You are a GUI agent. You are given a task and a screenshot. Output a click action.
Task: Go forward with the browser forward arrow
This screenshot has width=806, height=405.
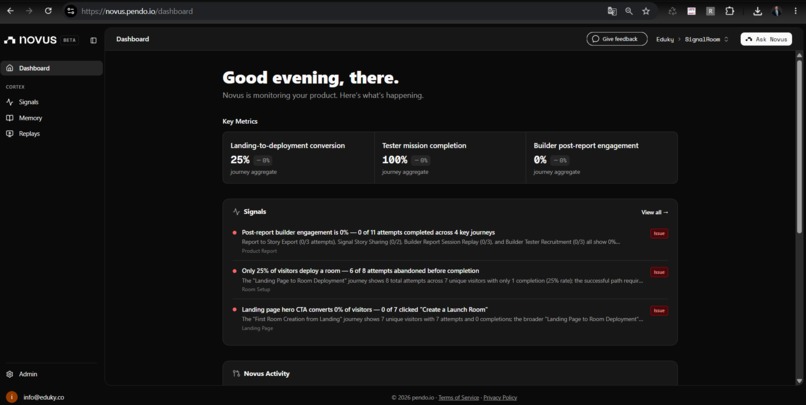pos(29,11)
